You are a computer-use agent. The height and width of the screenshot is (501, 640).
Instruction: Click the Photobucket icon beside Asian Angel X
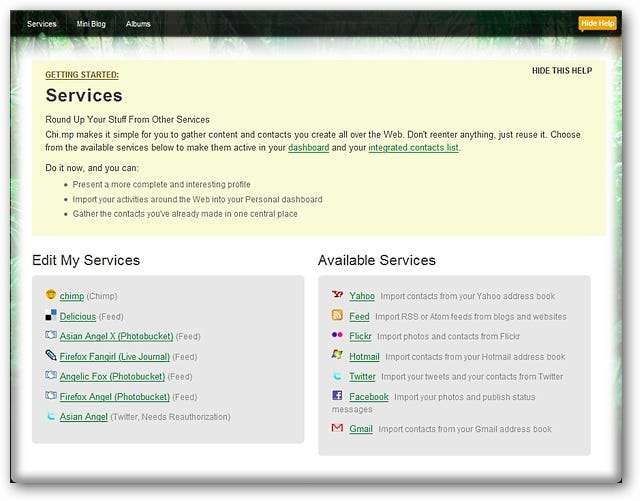point(51,335)
